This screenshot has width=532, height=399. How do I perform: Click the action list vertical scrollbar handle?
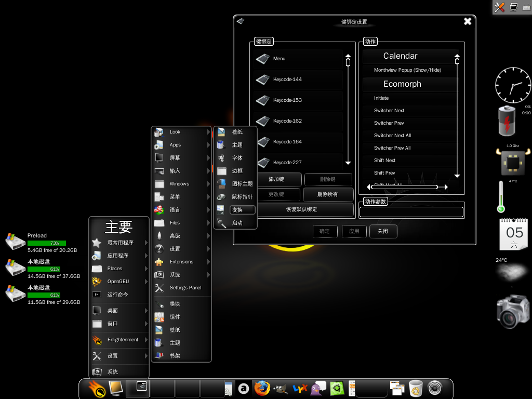(457, 61)
